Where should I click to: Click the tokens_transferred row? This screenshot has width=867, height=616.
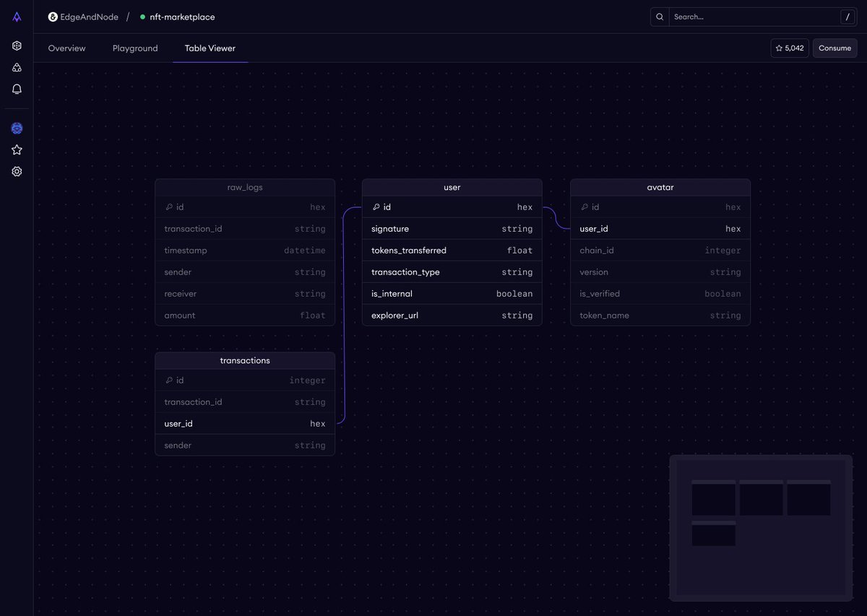pyautogui.click(x=452, y=251)
